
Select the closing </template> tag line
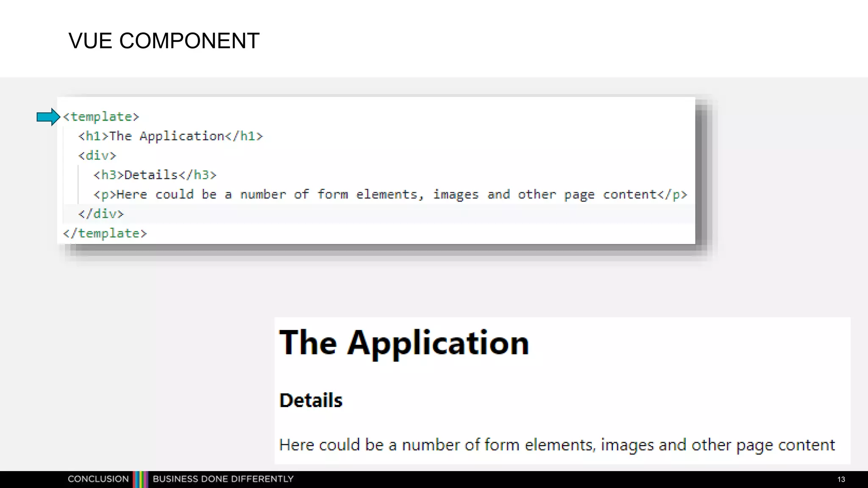[105, 233]
